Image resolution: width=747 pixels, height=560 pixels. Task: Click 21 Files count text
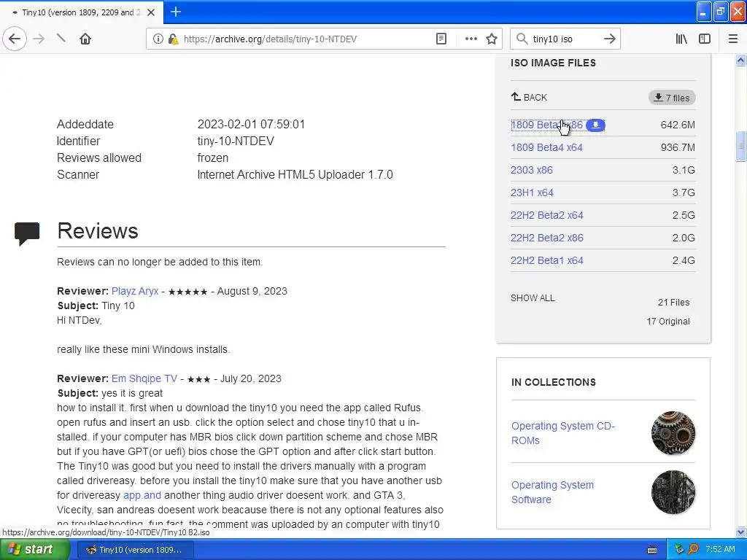pos(673,303)
